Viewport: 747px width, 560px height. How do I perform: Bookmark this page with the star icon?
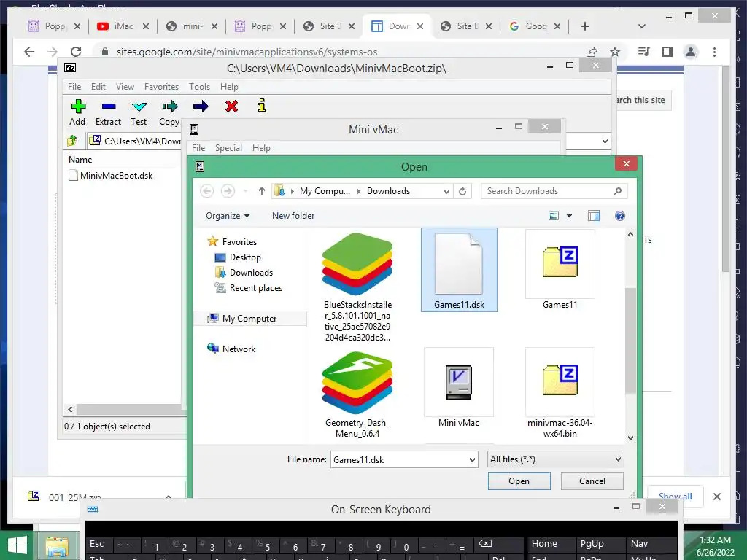(615, 52)
